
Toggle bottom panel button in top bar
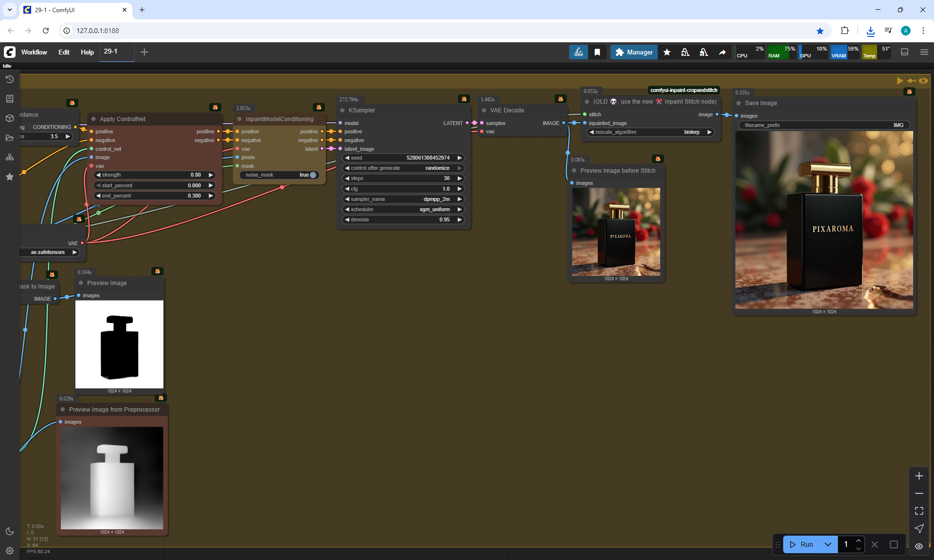point(904,52)
